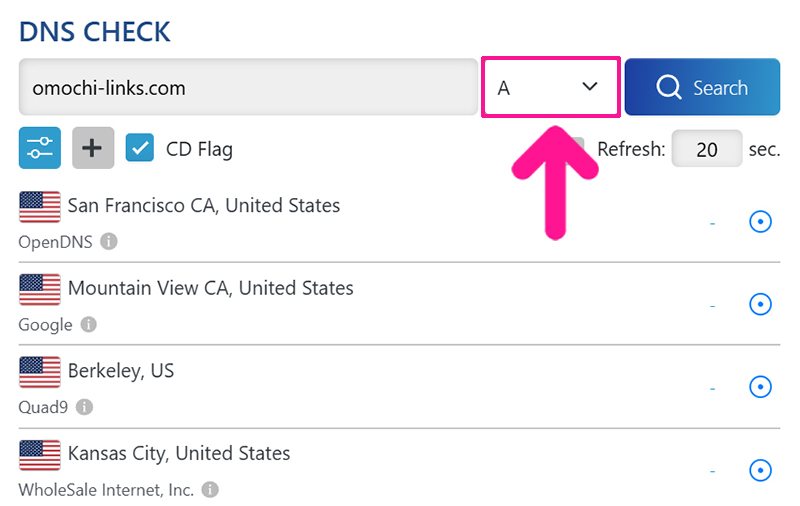Click the US flag for Berkeley
The width and height of the screenshot is (800, 506).
point(40,371)
